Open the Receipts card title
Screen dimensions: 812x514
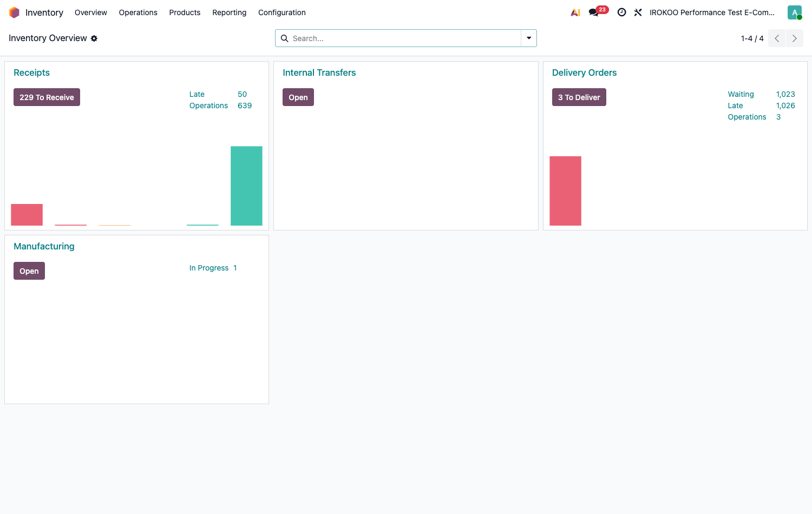point(31,73)
